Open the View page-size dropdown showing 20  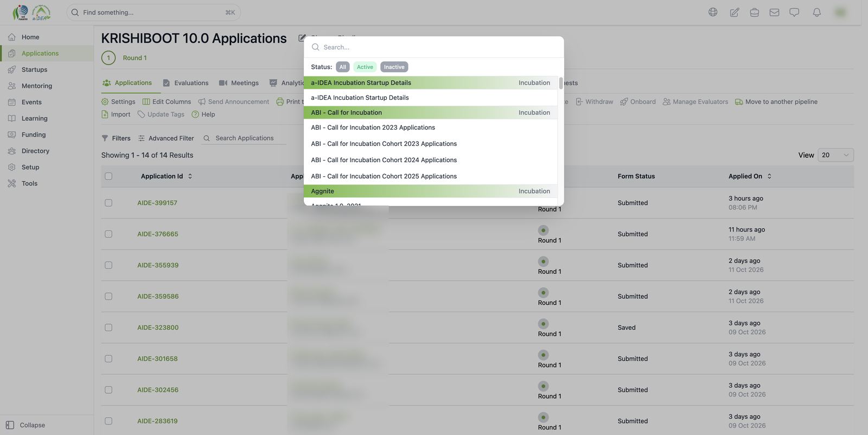(835, 155)
